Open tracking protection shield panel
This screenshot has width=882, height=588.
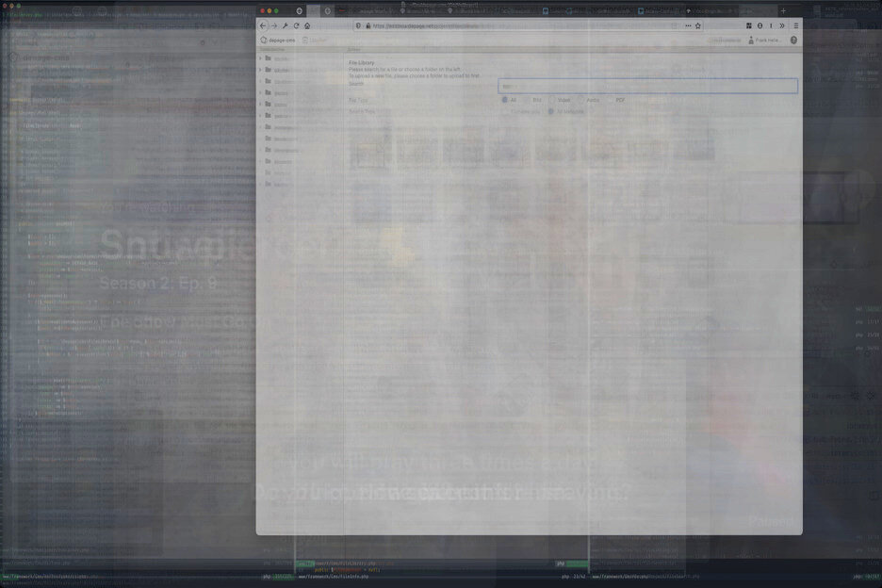click(x=359, y=25)
